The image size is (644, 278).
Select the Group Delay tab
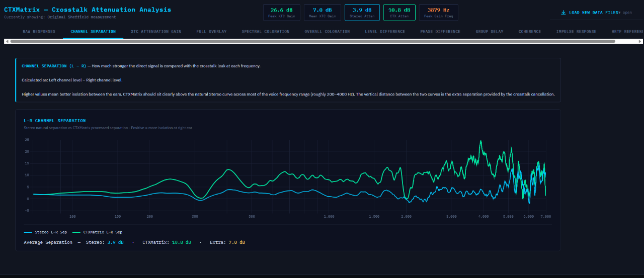tap(490, 32)
